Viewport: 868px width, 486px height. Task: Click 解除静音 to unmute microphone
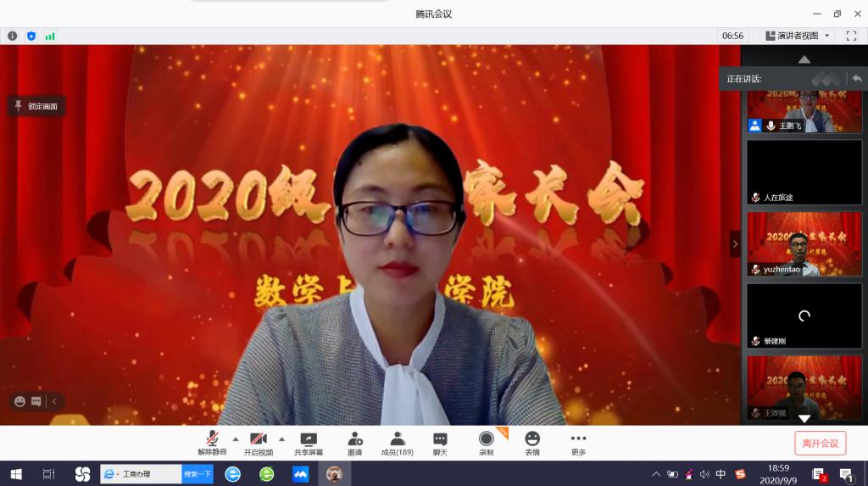212,443
